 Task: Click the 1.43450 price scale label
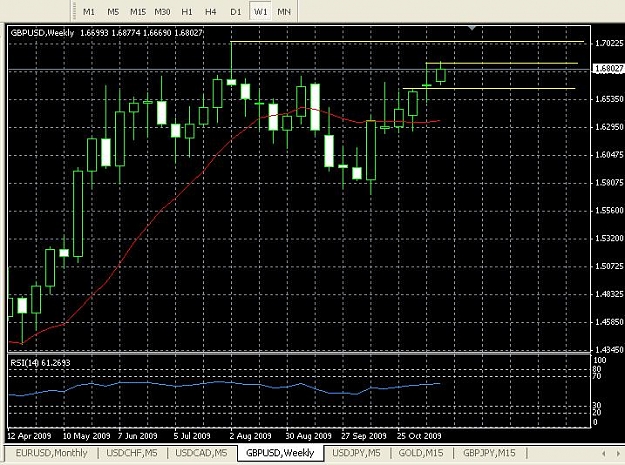[x=609, y=349]
